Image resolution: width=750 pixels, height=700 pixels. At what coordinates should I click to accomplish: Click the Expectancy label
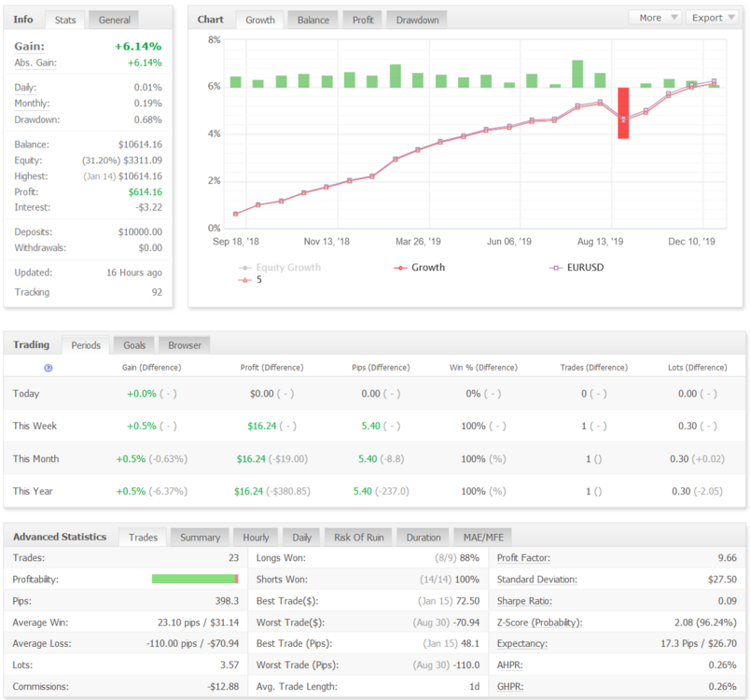pyautogui.click(x=521, y=644)
